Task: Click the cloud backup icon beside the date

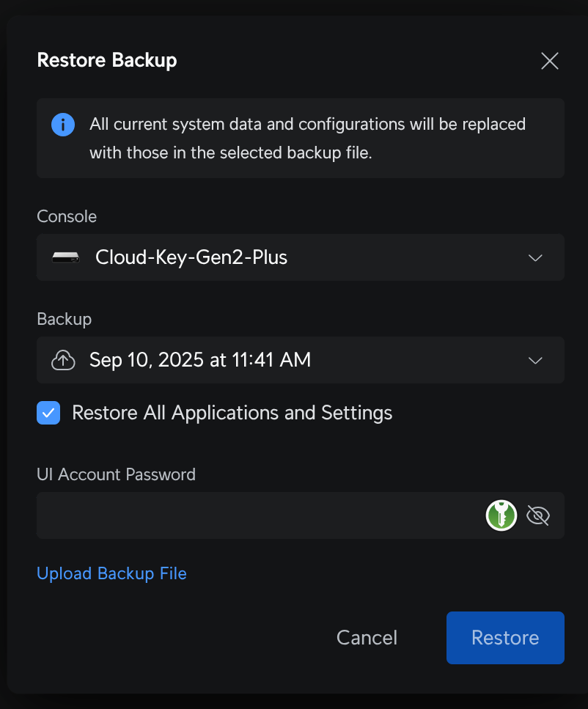Action: coord(63,360)
